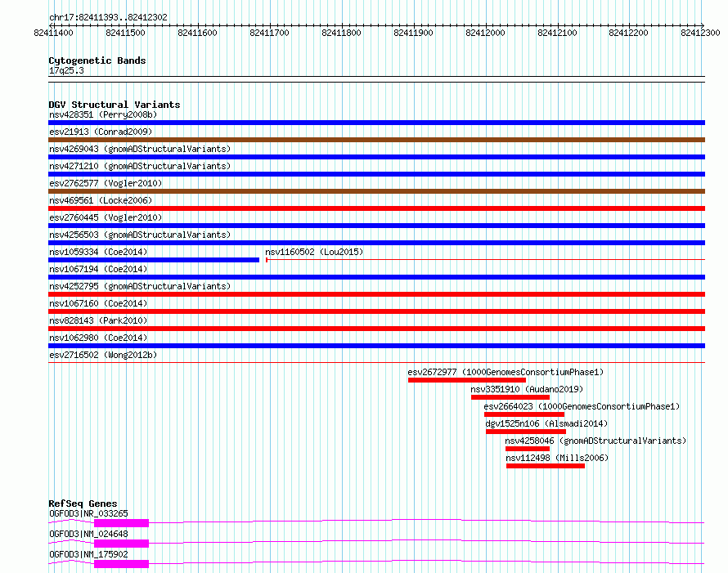This screenshot has height=573, width=728.
Task: Click the short blue nsv1059334 (Coe2014) bar
Action: click(154, 260)
